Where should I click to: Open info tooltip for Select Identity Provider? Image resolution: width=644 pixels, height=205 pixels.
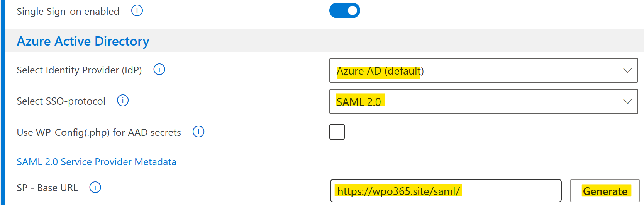pos(159,70)
